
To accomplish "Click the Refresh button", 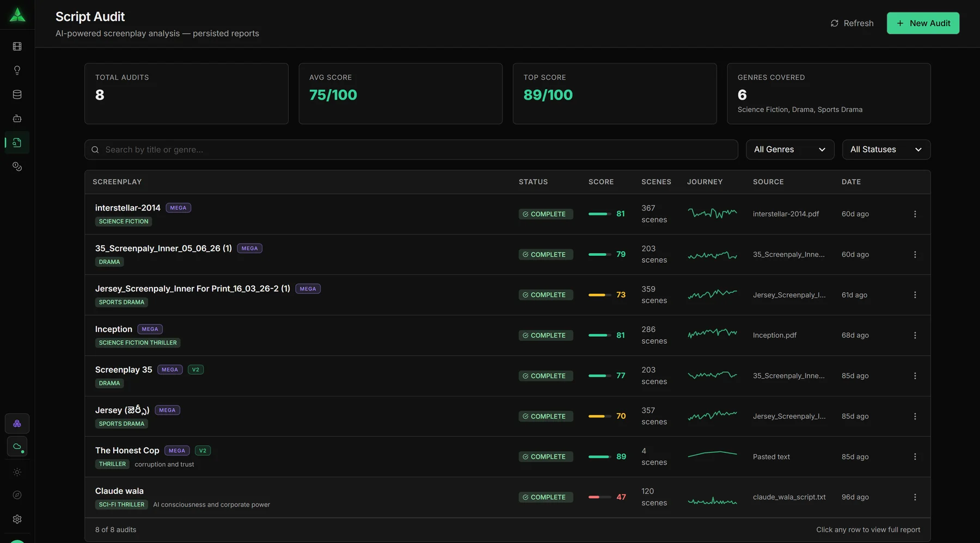I will tap(852, 23).
